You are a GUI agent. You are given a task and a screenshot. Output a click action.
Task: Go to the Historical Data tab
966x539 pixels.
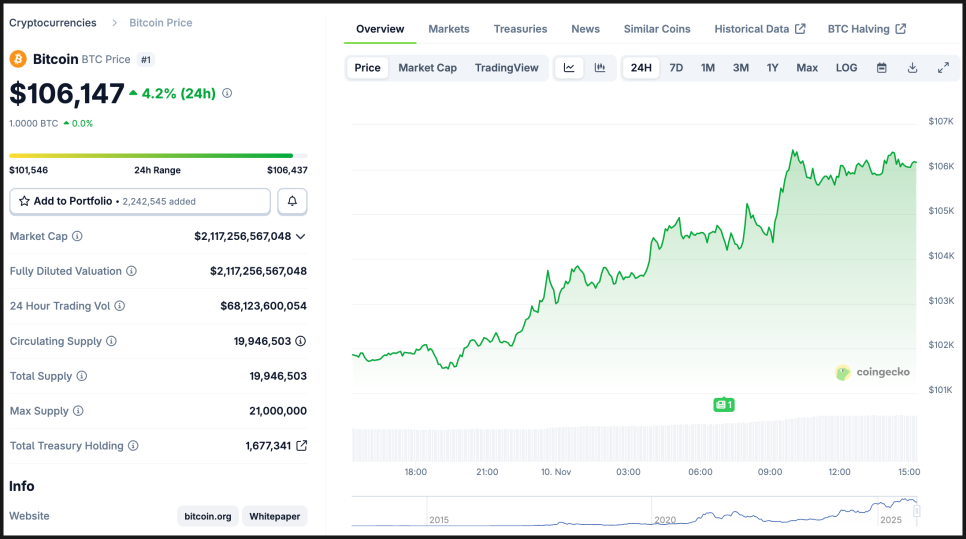pos(759,29)
